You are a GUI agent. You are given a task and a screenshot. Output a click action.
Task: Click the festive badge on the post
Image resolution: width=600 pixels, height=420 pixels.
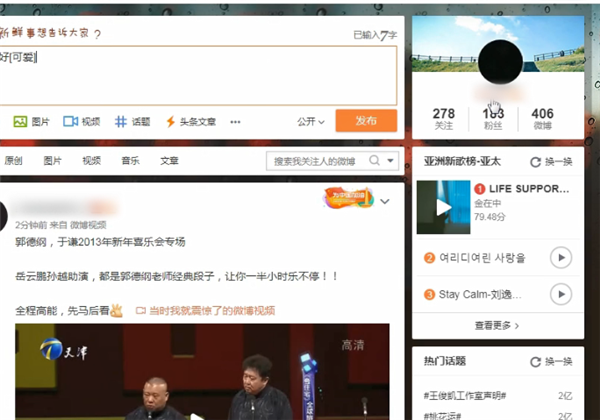click(348, 198)
